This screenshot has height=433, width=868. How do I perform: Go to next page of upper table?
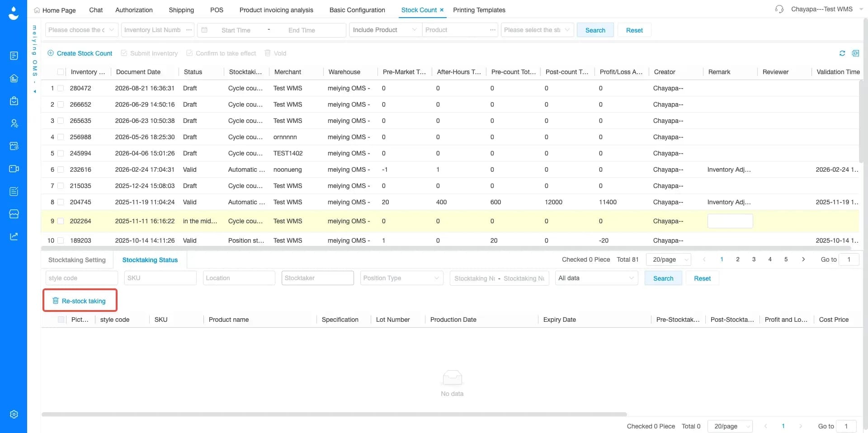coord(803,259)
